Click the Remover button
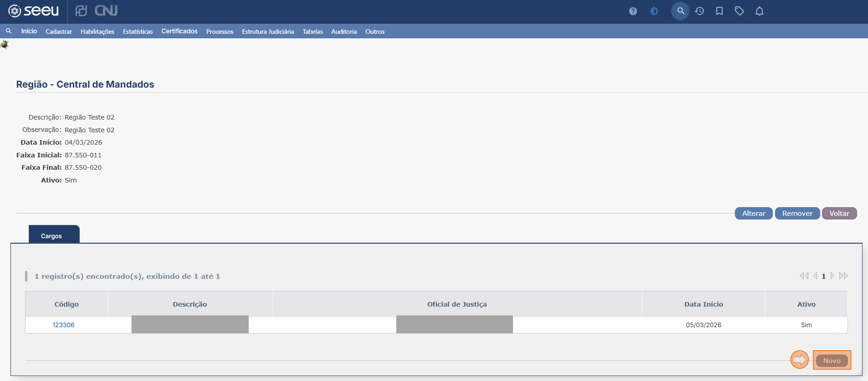868x381 pixels. [x=797, y=213]
